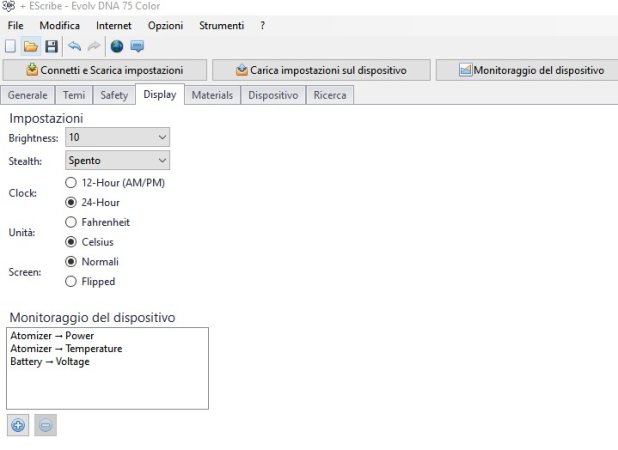This screenshot has width=618, height=450.
Task: Click the globe internet icon
Action: pyautogui.click(x=117, y=46)
